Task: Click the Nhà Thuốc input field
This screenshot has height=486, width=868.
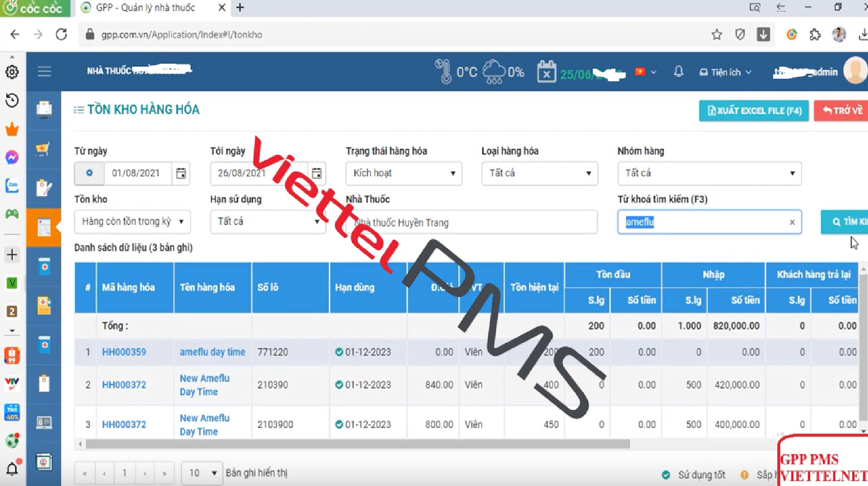Action: 471,222
